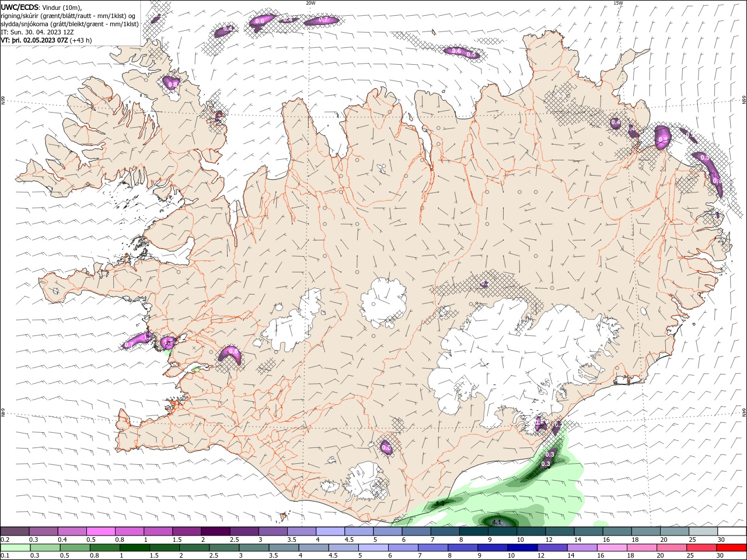The width and height of the screenshot is (747, 560).
Task: Pick the white 30 snow legend swatch
Action: [732, 531]
